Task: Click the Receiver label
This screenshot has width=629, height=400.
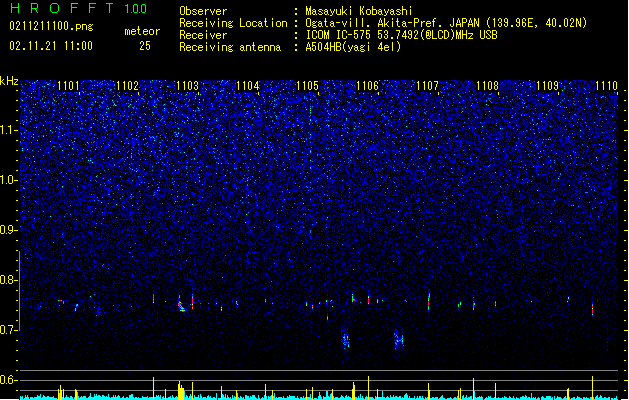Action: coord(203,35)
